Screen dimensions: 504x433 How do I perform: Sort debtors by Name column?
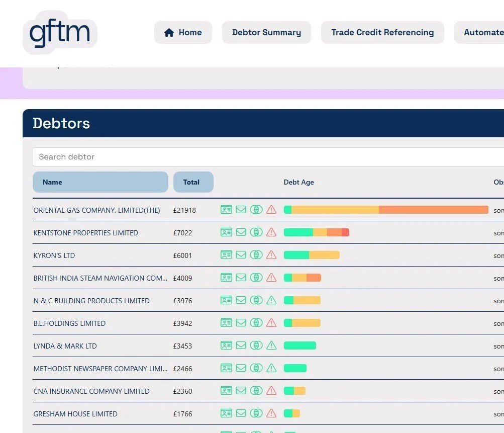[100, 182]
